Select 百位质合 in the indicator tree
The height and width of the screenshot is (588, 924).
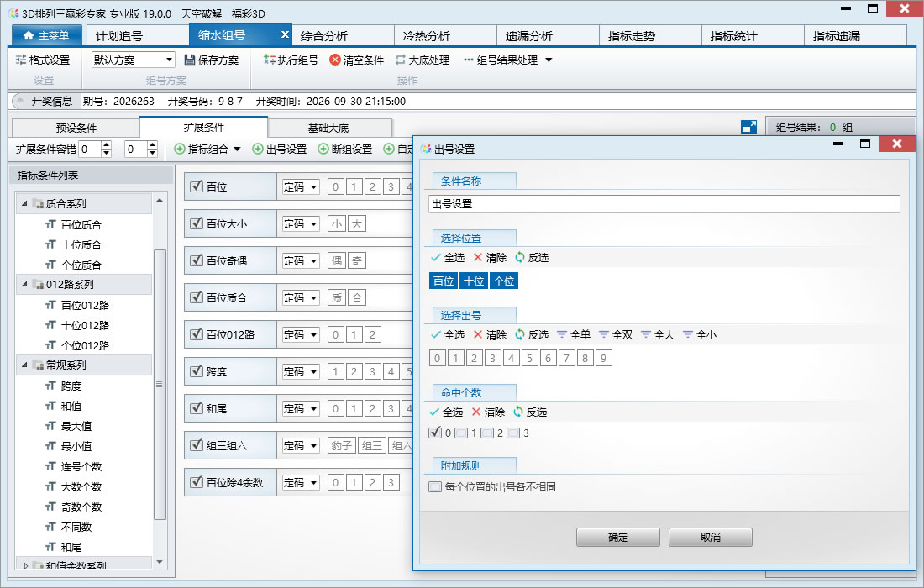click(81, 224)
